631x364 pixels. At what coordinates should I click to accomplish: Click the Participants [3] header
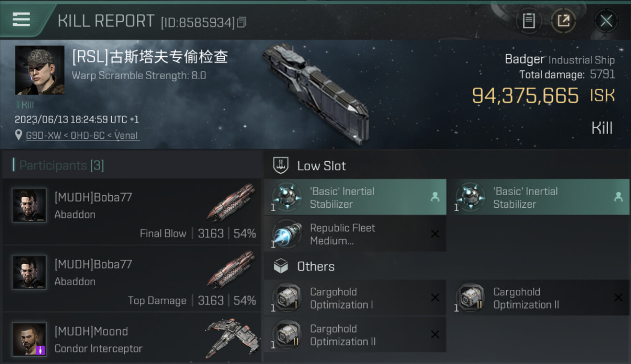(x=62, y=165)
